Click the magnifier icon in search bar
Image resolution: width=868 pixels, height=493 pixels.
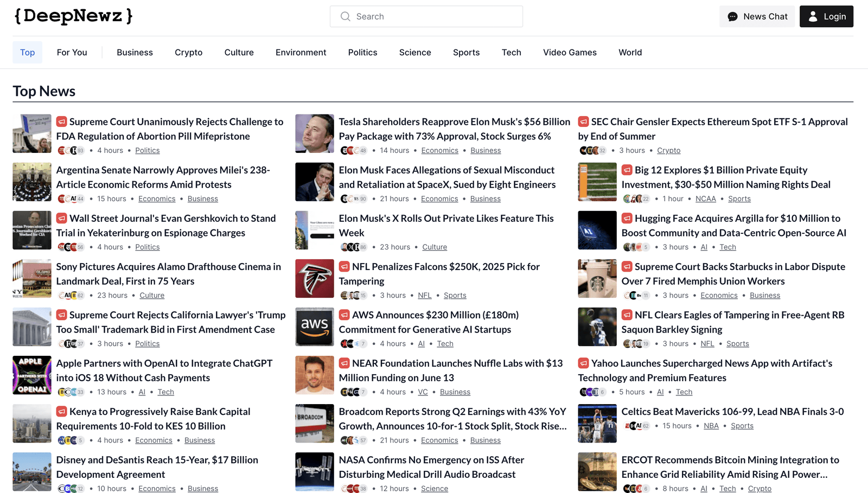345,17
